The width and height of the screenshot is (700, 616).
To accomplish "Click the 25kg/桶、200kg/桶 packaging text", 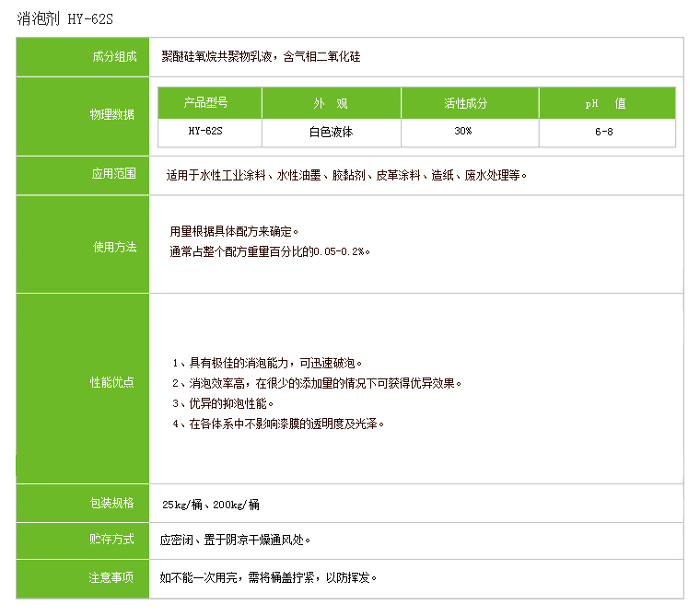I will [x=211, y=505].
